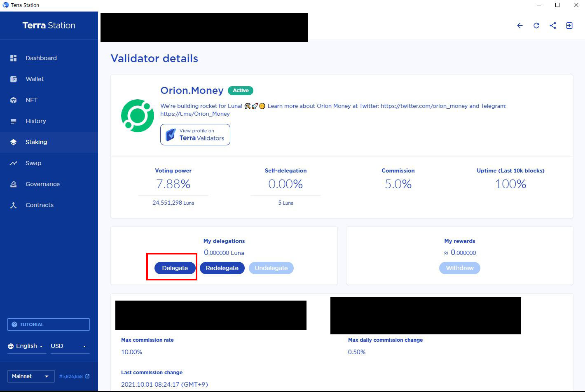Open the Mainnet network dropdown
Screen dimensions: 585x392
[x=30, y=376]
